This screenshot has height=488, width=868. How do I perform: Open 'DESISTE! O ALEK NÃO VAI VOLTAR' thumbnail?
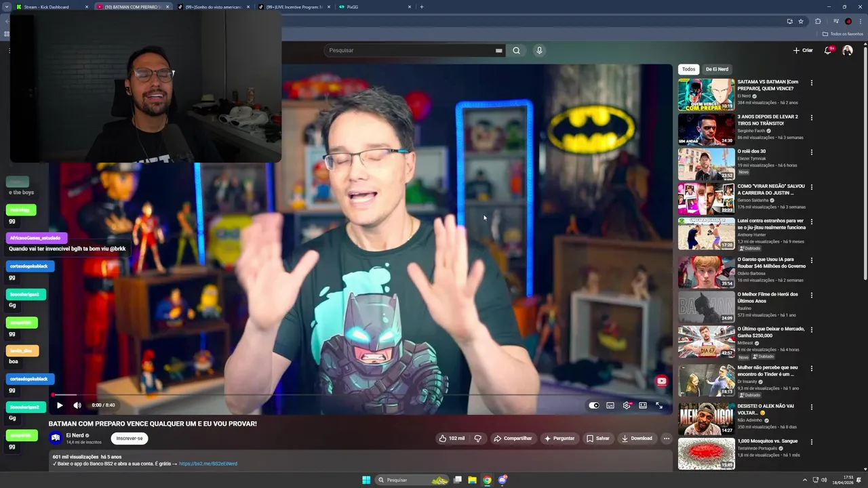click(x=706, y=419)
